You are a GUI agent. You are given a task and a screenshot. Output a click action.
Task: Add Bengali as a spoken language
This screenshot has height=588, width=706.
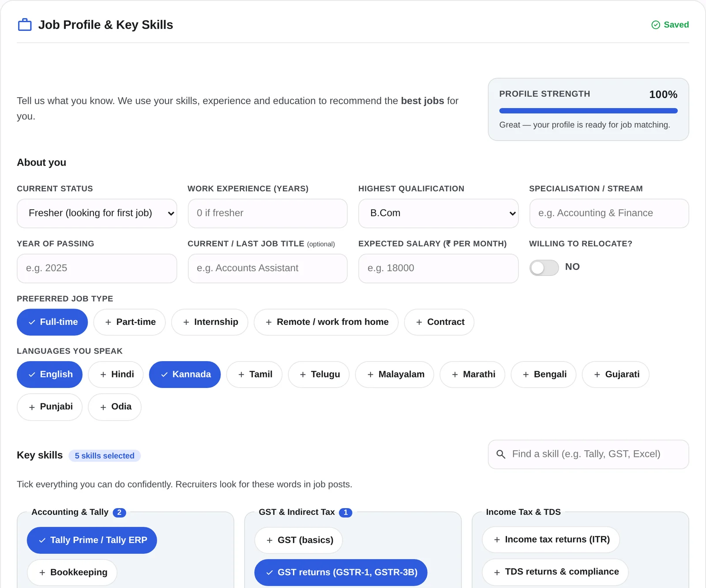pyautogui.click(x=543, y=374)
